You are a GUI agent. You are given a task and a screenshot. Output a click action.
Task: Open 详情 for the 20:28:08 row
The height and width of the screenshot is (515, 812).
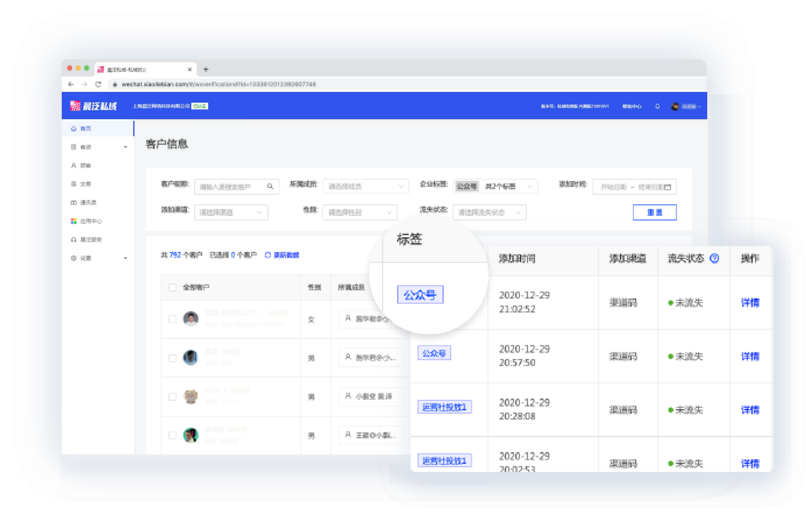750,410
